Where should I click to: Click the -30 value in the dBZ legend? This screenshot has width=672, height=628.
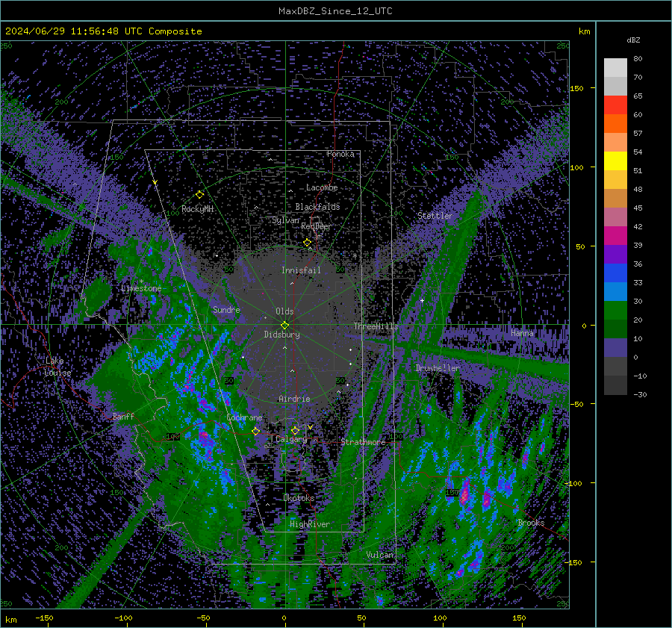coord(640,394)
